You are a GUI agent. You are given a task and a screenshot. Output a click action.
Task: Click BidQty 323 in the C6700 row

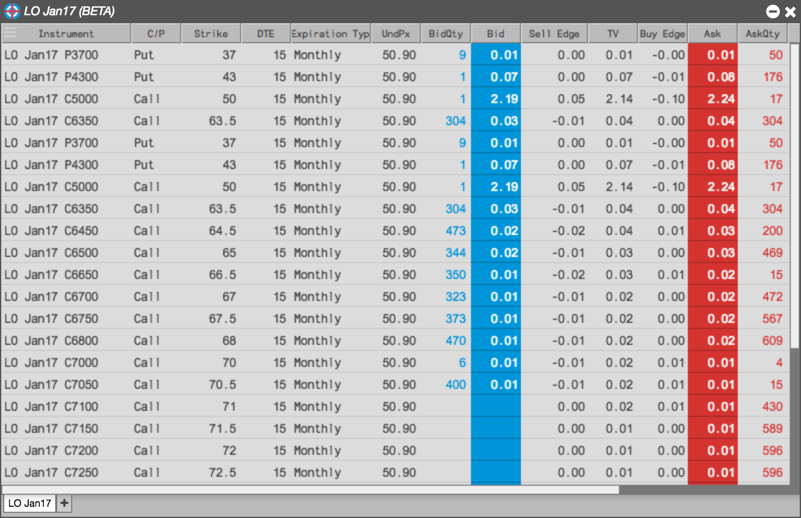click(x=456, y=297)
